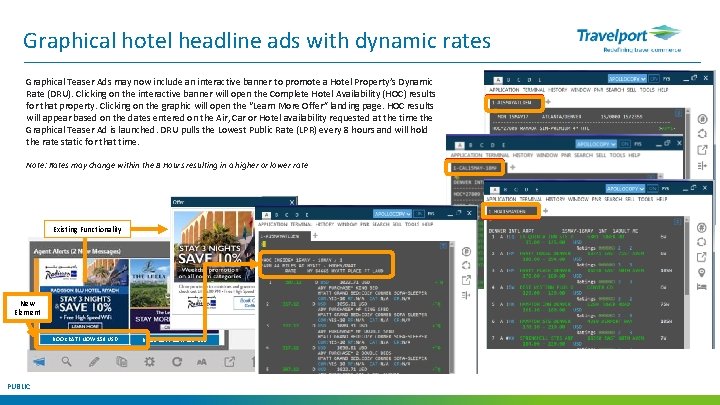The height and width of the screenshot is (405, 720).
Task: Select the map pin icon in hotel list window
Action: pos(702,272)
